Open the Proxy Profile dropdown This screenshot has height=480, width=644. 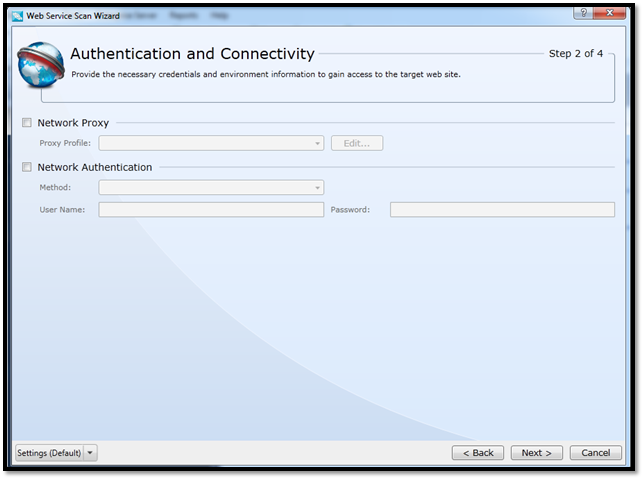tap(211, 143)
